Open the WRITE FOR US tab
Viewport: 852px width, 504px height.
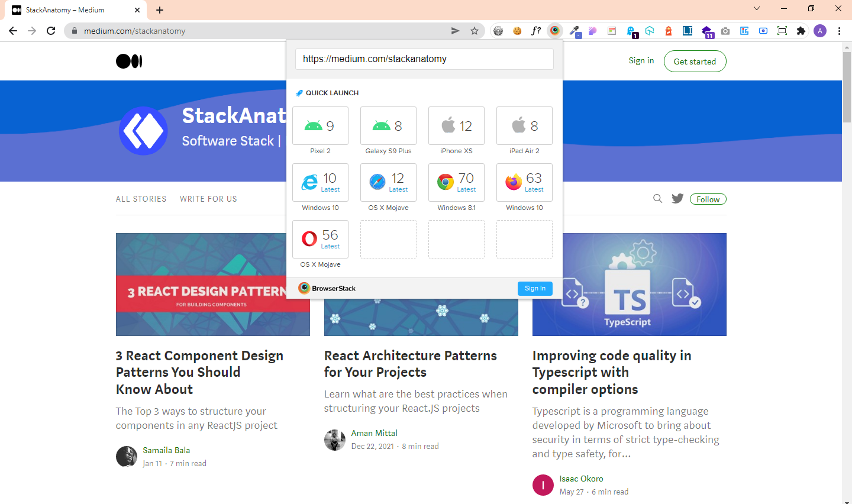(x=208, y=199)
